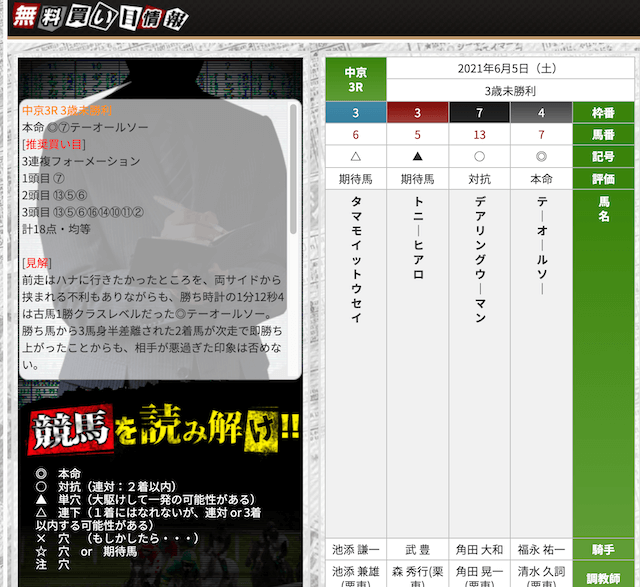
Task: Click horse number 7 in 馬番 row
Action: [x=541, y=135]
